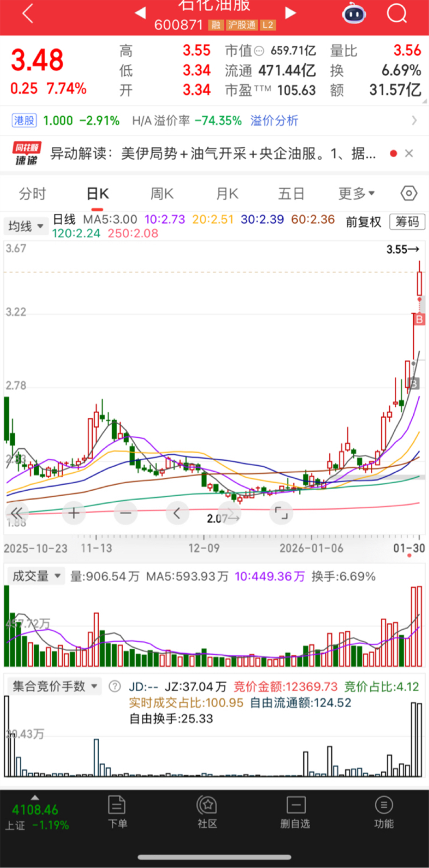Tap the 3.55 high-price label on chart
Image resolution: width=429 pixels, height=868 pixels.
(x=403, y=250)
